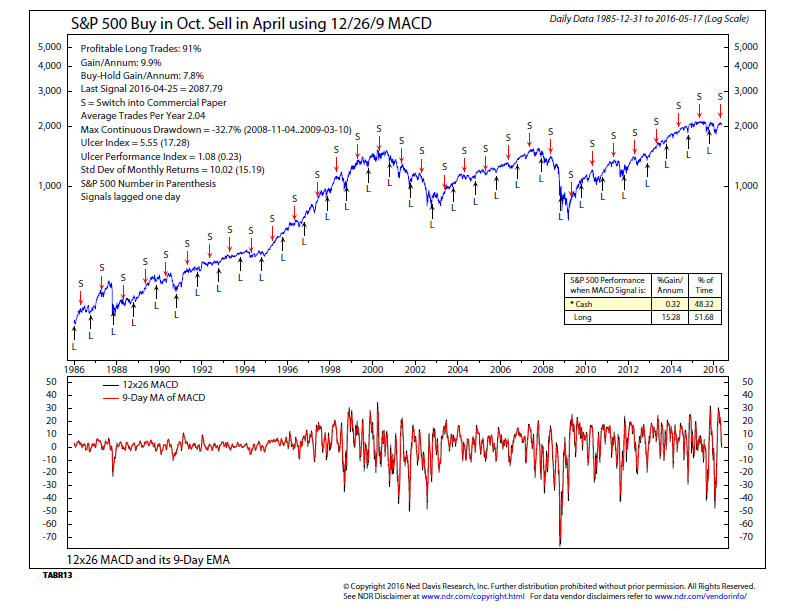Click the left 5,000 y-axis label
Image resolution: width=789 pixels, height=611 pixels.
(x=49, y=47)
